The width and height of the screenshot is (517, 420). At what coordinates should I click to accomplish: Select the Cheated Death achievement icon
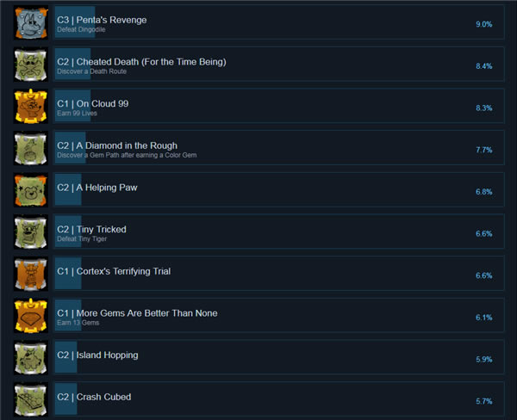pyautogui.click(x=30, y=65)
